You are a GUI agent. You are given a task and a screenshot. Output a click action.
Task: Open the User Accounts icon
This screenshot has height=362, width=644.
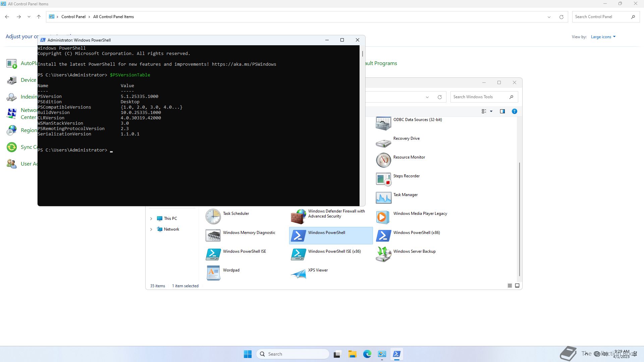point(11,164)
